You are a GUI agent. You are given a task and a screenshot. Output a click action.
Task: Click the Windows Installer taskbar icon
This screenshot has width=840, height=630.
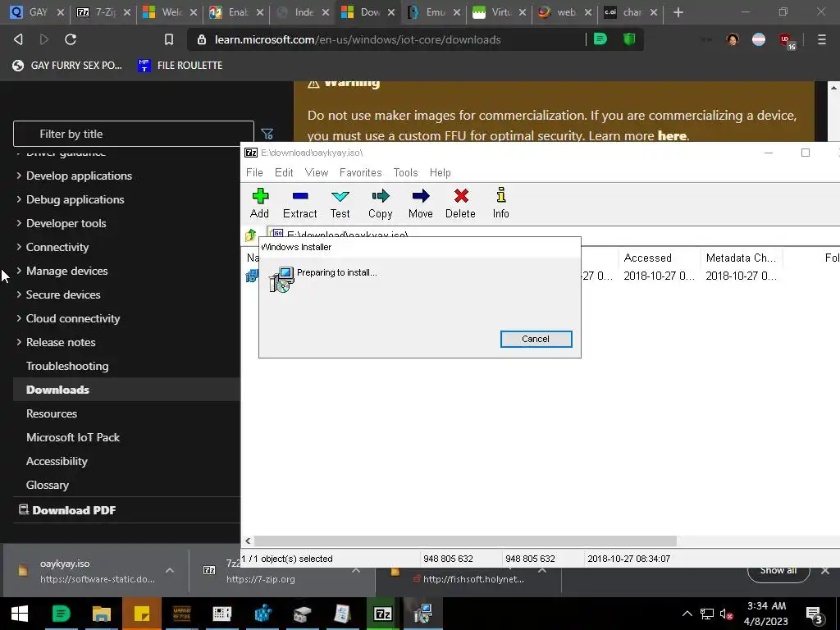[x=422, y=614]
